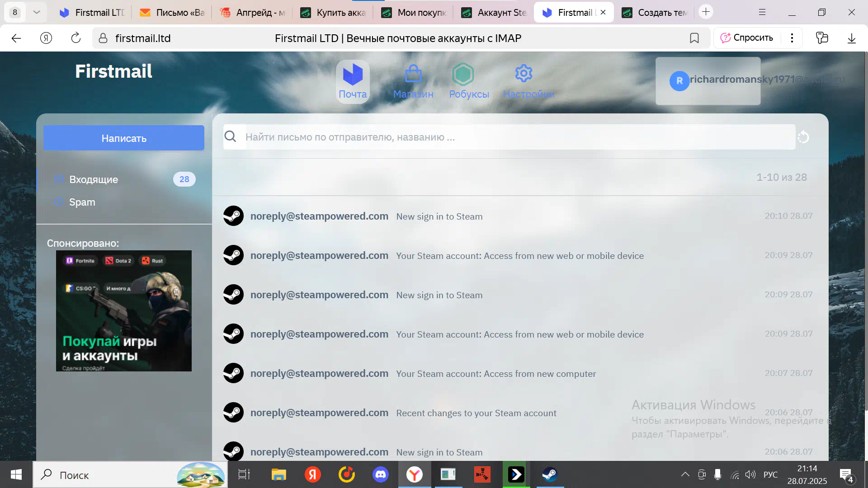Click the Yandex home button in toolbar

(46, 38)
